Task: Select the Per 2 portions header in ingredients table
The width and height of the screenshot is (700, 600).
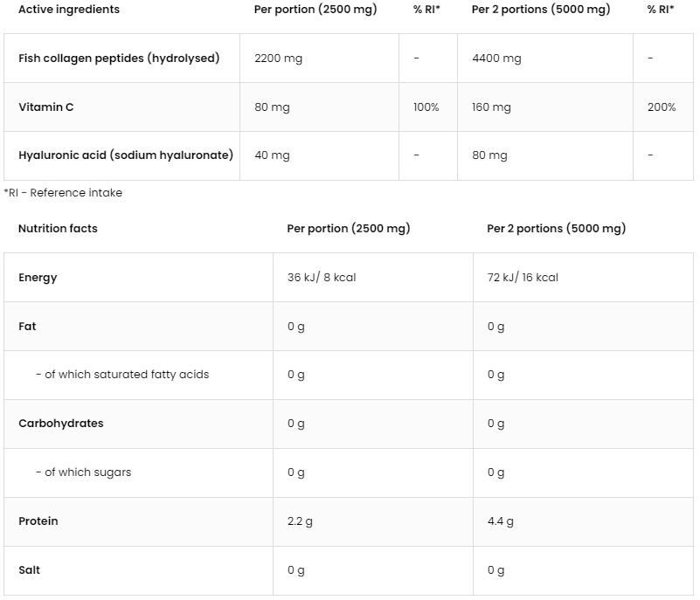Action: click(541, 10)
